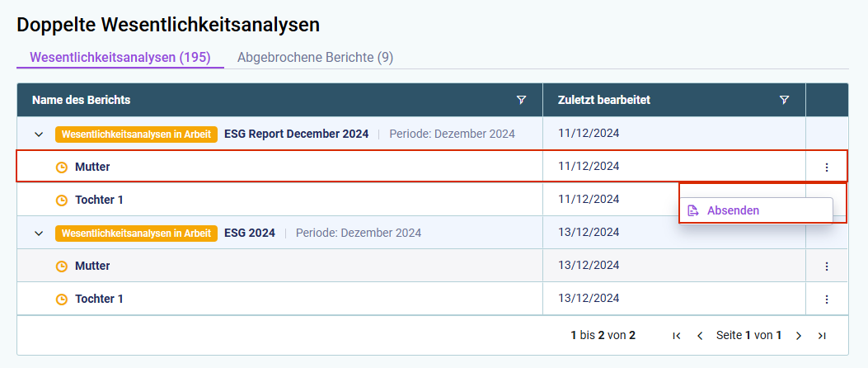Click status badge of ESG Report December 2024
The image size is (868, 368).
(136, 134)
